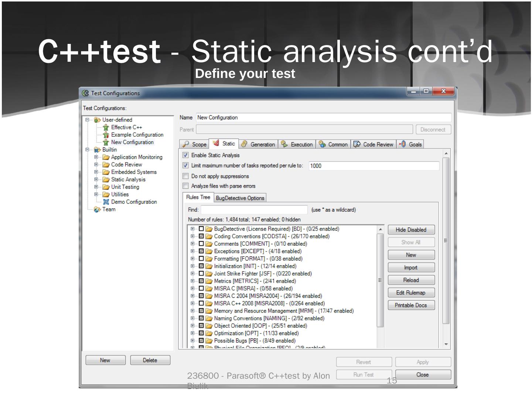Click the New Configuration item icon in tree
The height and width of the screenshot is (399, 532).
pos(106,142)
